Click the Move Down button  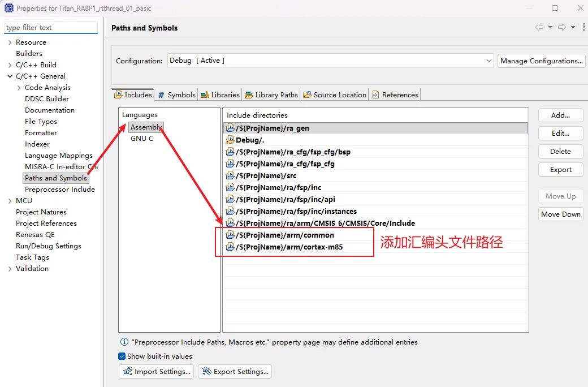pyautogui.click(x=560, y=214)
